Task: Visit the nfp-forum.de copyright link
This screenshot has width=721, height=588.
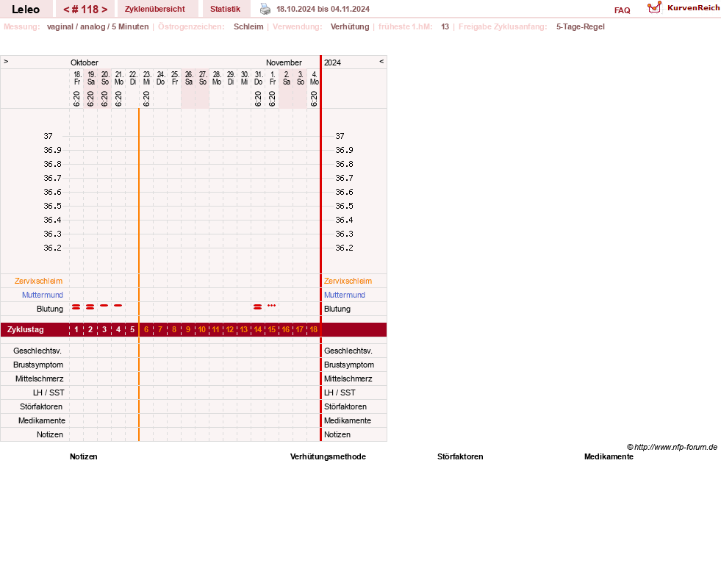Action: pos(672,447)
